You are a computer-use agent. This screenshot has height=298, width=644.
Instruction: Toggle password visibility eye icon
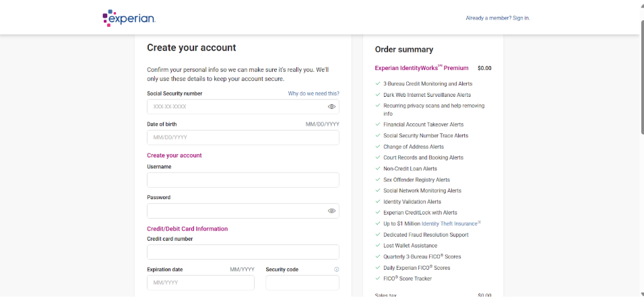click(332, 211)
